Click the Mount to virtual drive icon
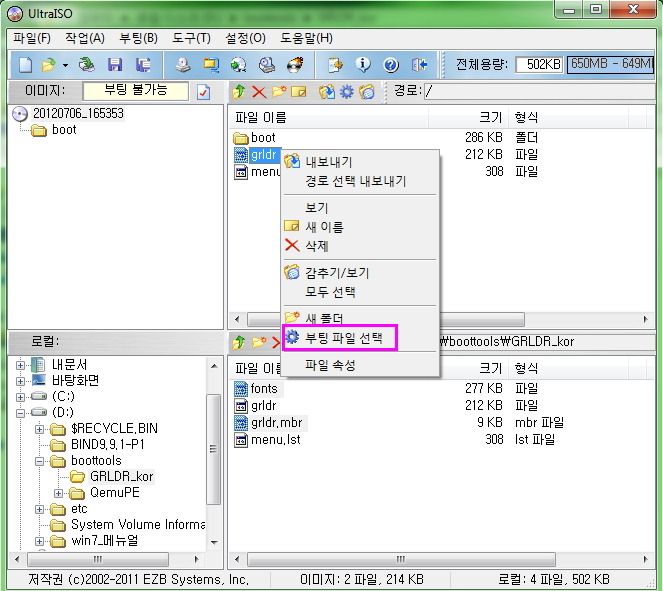The width and height of the screenshot is (663, 591). (x=266, y=65)
